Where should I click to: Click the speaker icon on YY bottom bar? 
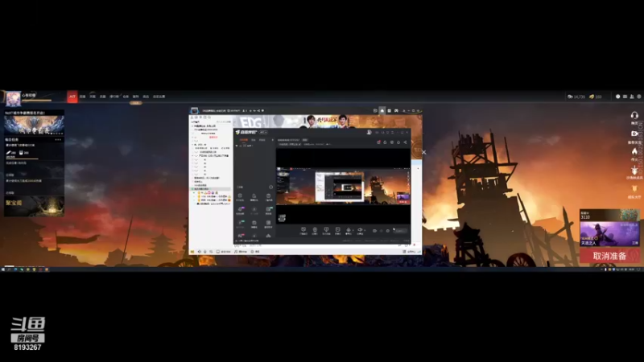coord(200,252)
